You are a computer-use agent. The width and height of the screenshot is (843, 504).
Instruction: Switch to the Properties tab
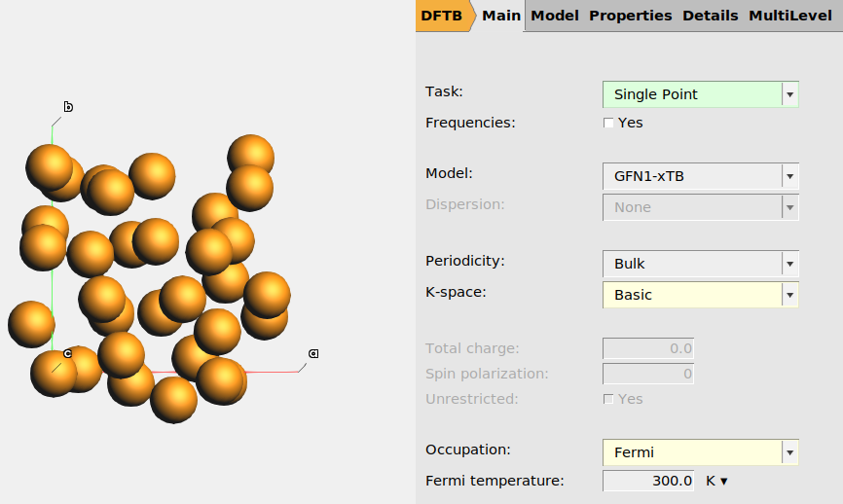click(630, 16)
